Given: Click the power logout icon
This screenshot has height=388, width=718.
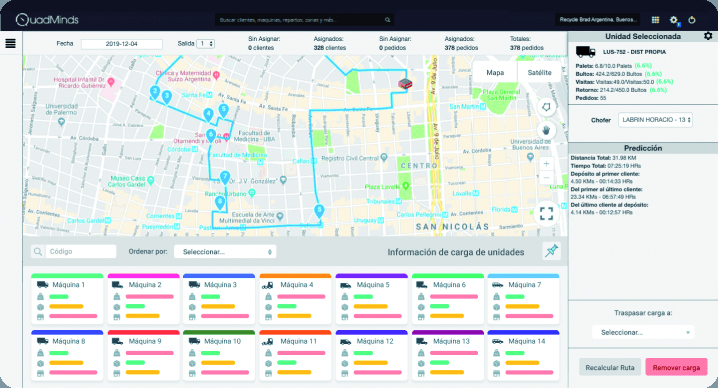Looking at the screenshot, I should click(692, 20).
